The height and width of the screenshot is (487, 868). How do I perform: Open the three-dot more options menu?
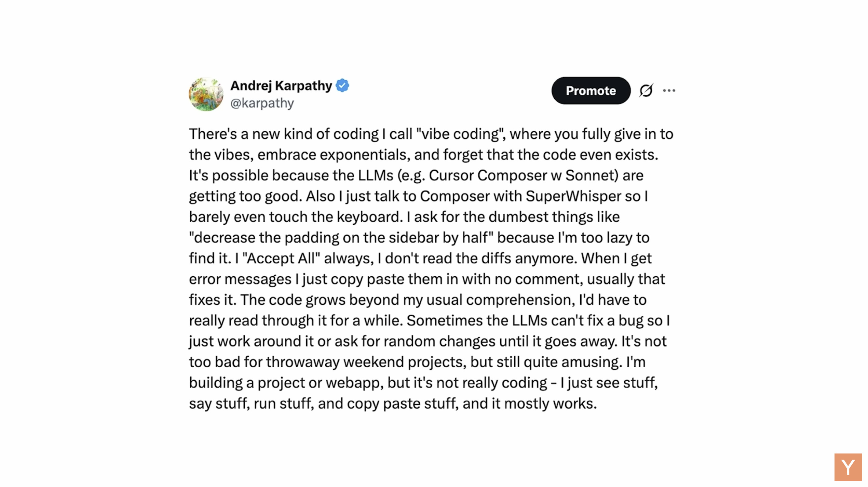click(x=669, y=91)
